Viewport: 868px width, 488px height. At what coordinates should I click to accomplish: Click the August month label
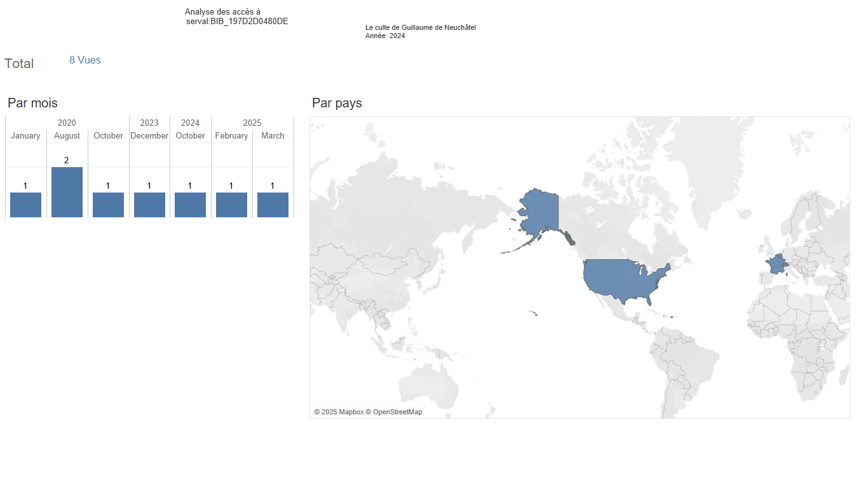pos(67,135)
